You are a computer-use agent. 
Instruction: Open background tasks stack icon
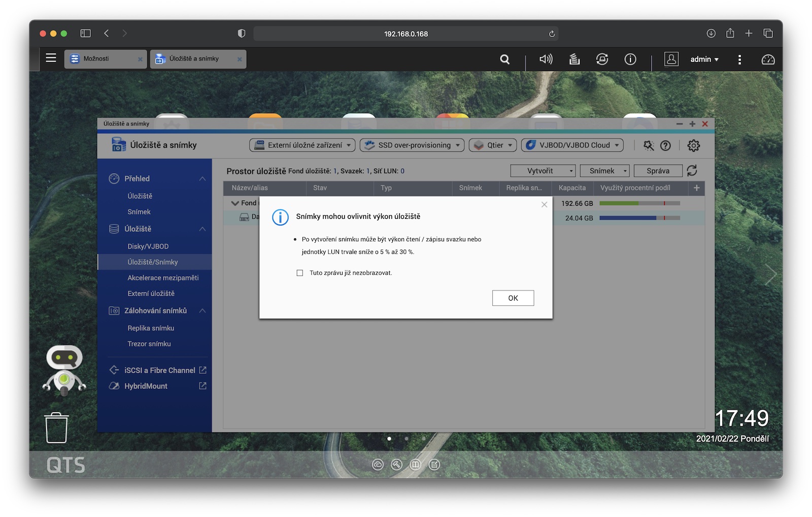[x=574, y=59]
